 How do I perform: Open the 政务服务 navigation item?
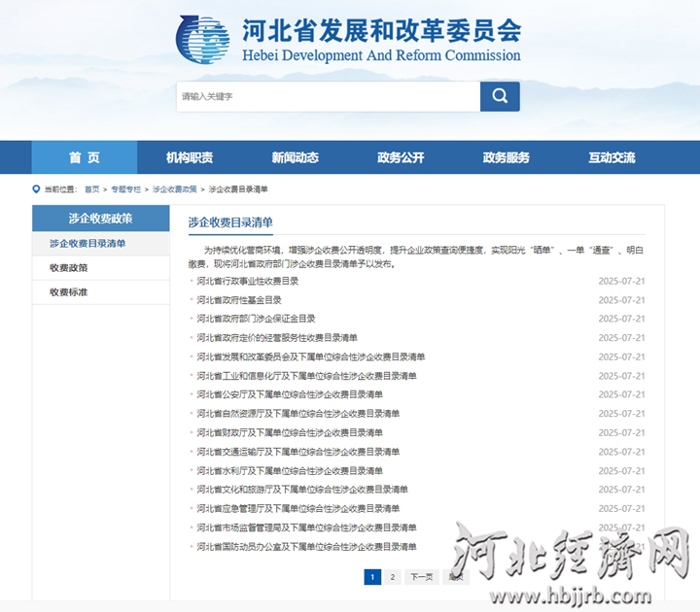(507, 157)
